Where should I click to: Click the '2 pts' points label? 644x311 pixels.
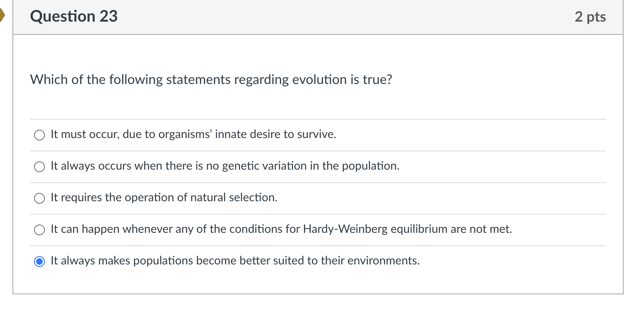tap(590, 17)
